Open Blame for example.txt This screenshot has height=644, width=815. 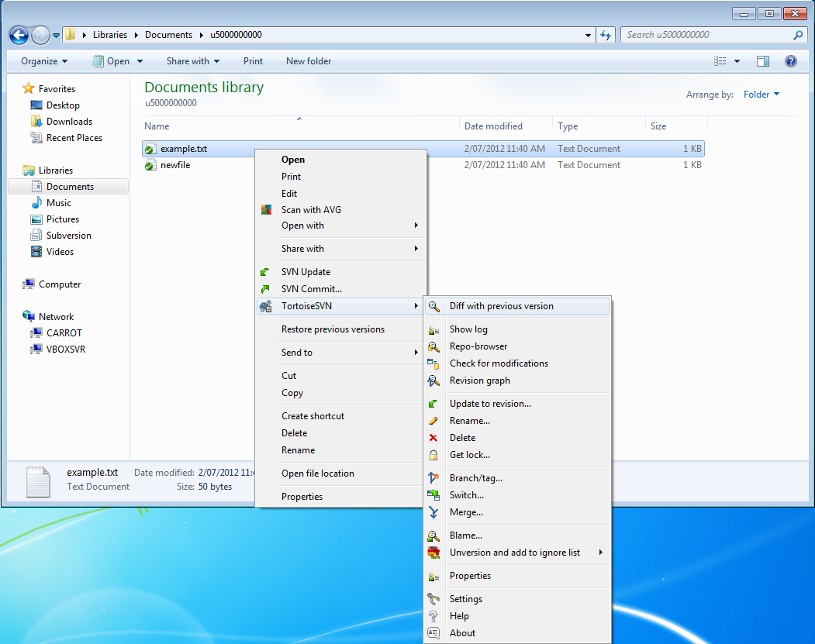[x=465, y=535]
